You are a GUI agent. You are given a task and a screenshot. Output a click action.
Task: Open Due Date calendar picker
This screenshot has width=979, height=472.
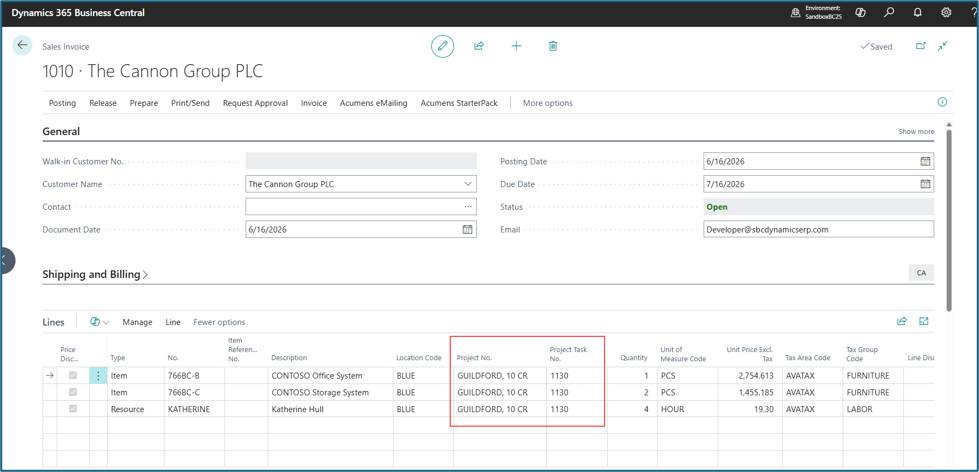925,184
